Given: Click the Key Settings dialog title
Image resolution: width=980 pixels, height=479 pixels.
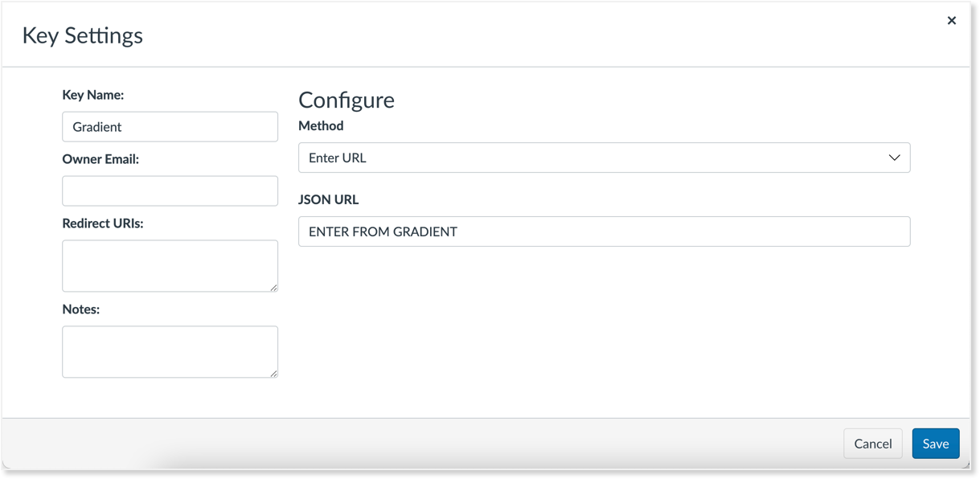Looking at the screenshot, I should [83, 35].
